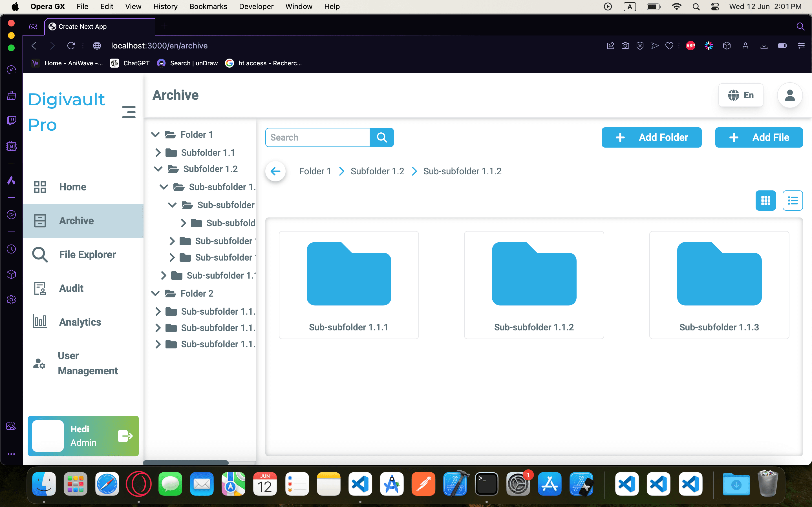Toggle the Opera GX sidebar settings gear

tap(11, 299)
